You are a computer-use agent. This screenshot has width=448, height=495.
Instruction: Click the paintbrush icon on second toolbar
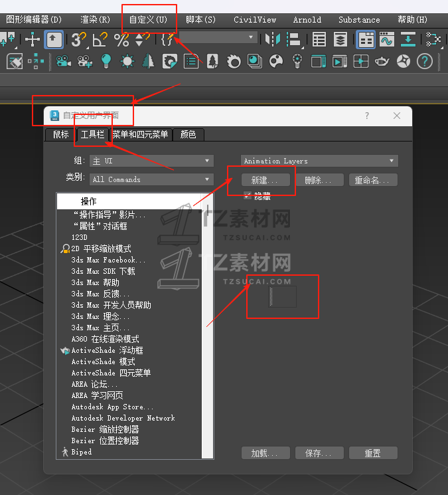[15, 61]
